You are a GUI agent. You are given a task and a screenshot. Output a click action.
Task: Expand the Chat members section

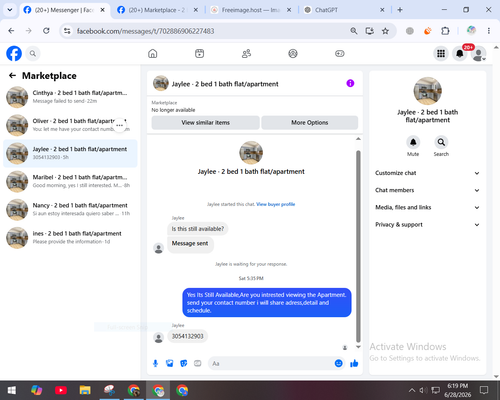(427, 190)
